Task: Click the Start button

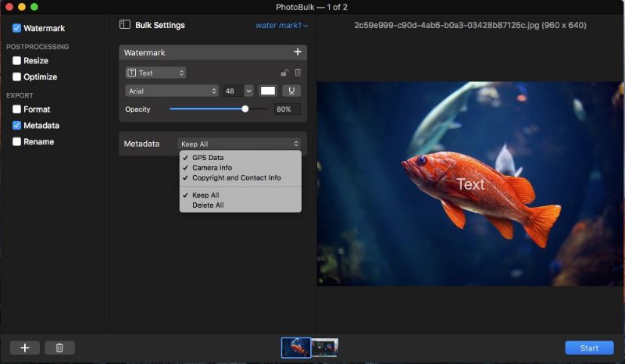Action: point(589,348)
